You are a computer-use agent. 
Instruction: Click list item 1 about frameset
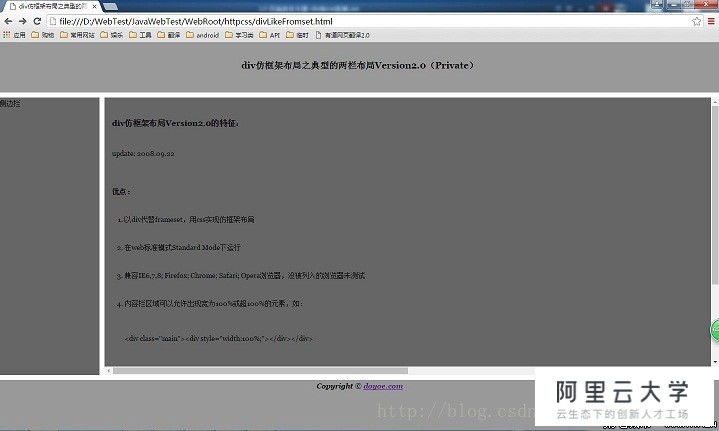186,220
